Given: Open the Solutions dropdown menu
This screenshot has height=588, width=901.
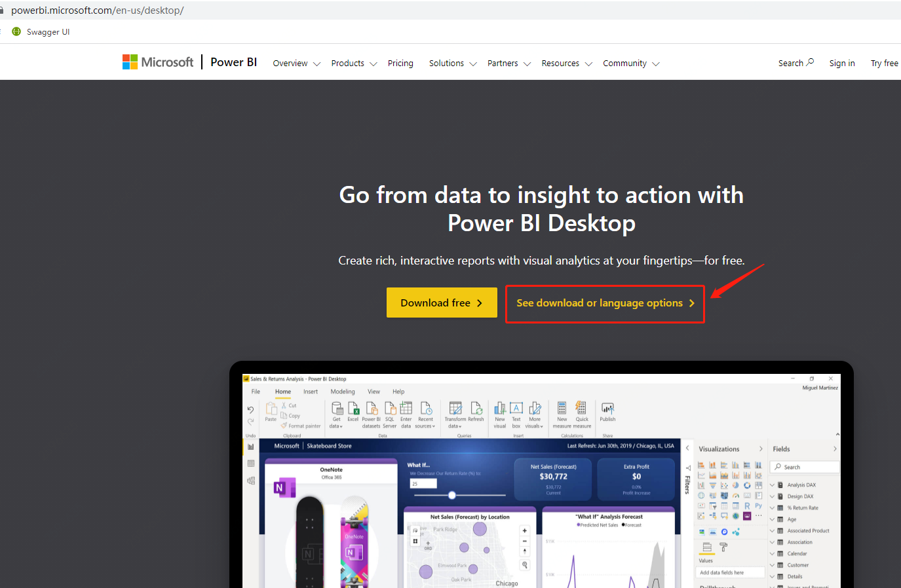Looking at the screenshot, I should click(453, 64).
